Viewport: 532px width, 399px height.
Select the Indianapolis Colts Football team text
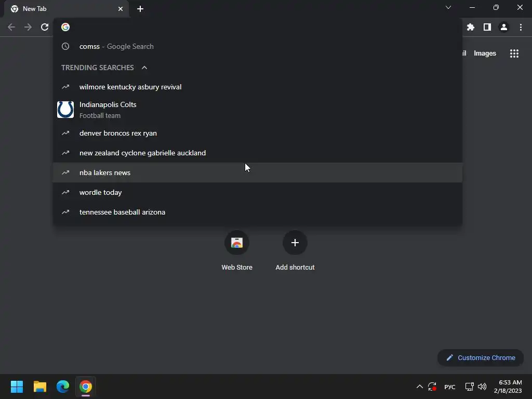pyautogui.click(x=108, y=110)
